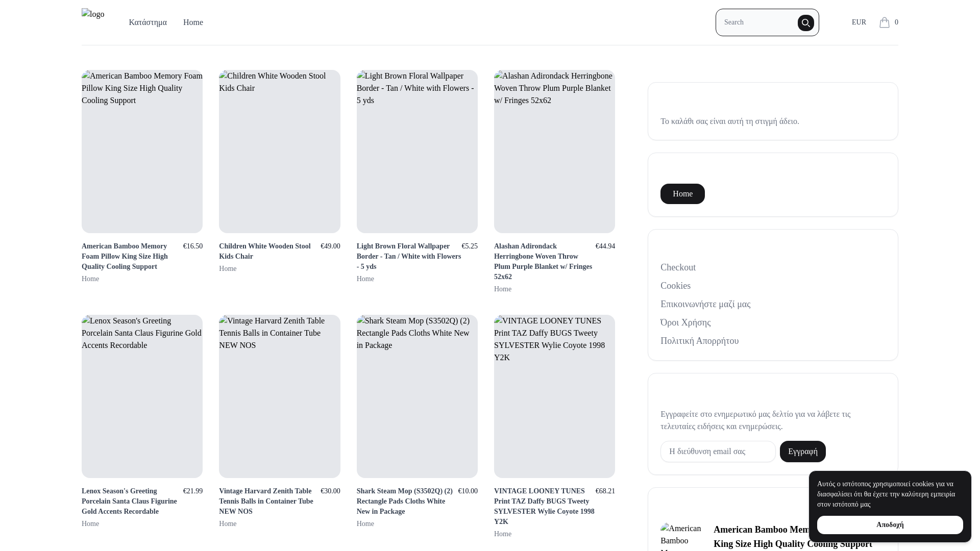The width and height of the screenshot is (980, 551).
Task: Click the Αποδοχή cookie button
Action: 890,524
